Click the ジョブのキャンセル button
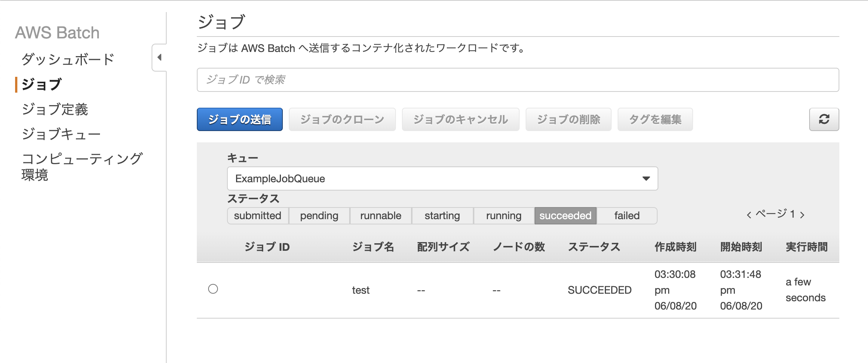868x363 pixels. 460,119
